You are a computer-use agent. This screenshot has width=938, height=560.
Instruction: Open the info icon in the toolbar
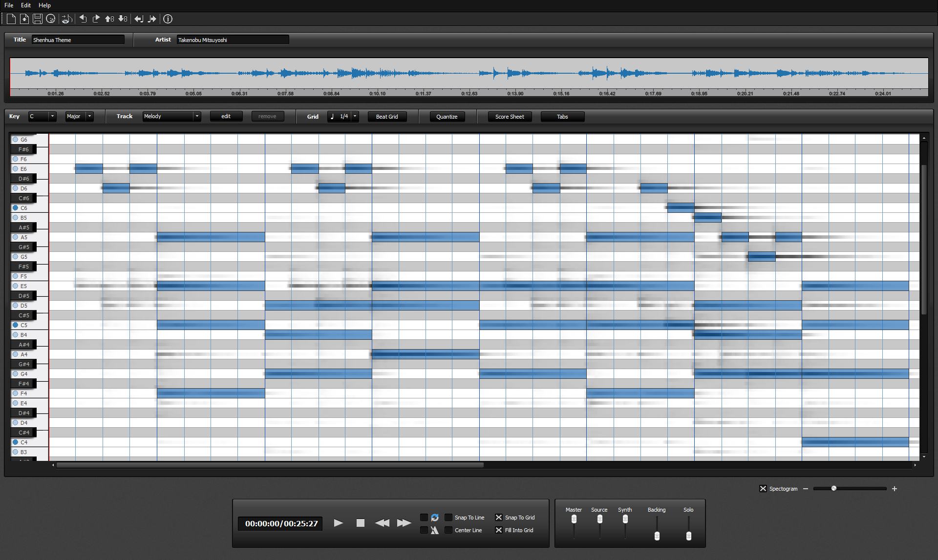168,19
